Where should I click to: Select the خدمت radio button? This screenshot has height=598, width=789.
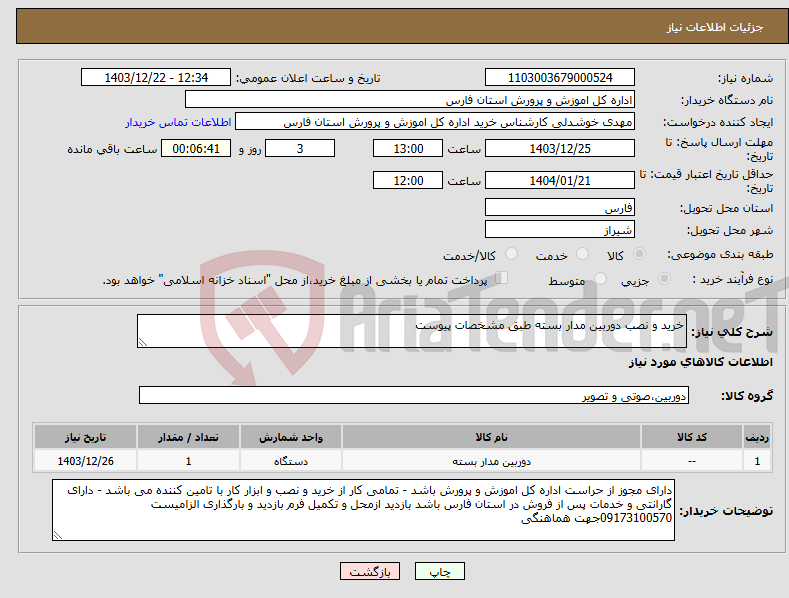pos(582,254)
